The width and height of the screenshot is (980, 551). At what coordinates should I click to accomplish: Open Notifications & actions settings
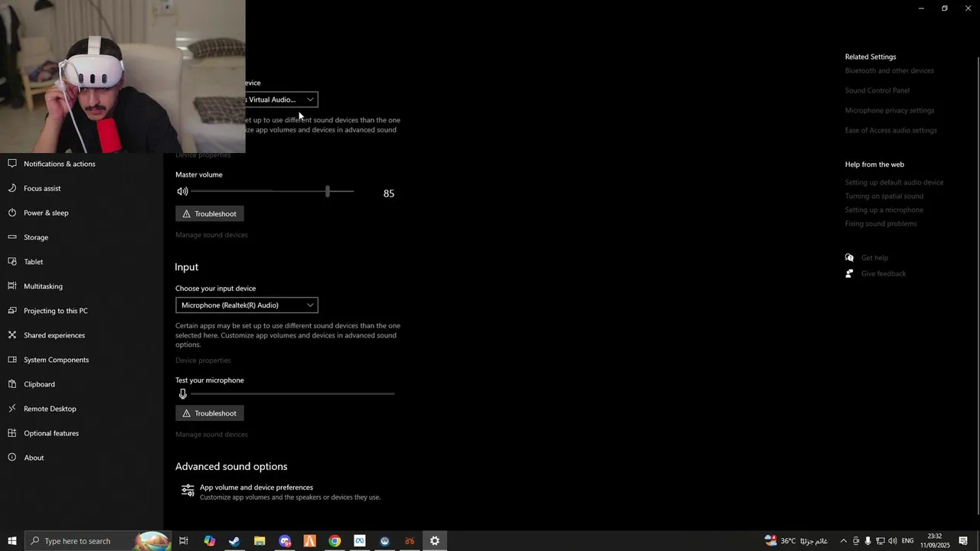60,164
